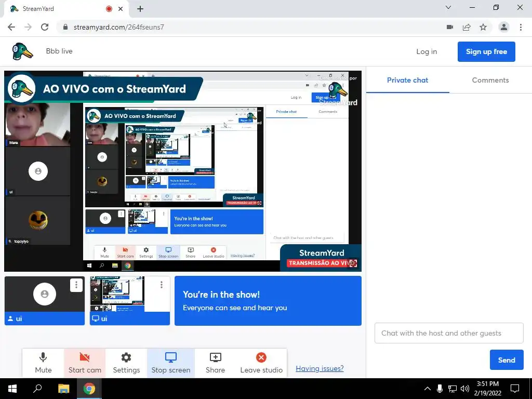The width and height of the screenshot is (532, 399).
Task: Click the AO VIVO com o StreamYard banner
Action: click(x=104, y=89)
